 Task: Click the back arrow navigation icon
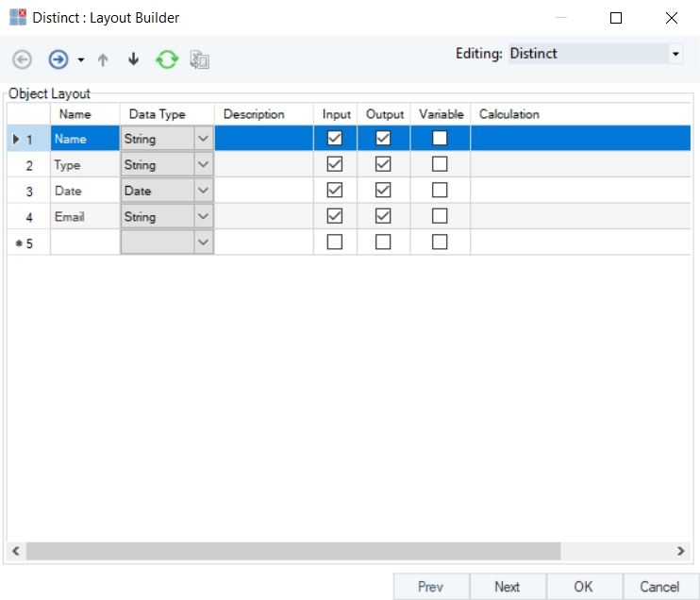(x=22, y=59)
